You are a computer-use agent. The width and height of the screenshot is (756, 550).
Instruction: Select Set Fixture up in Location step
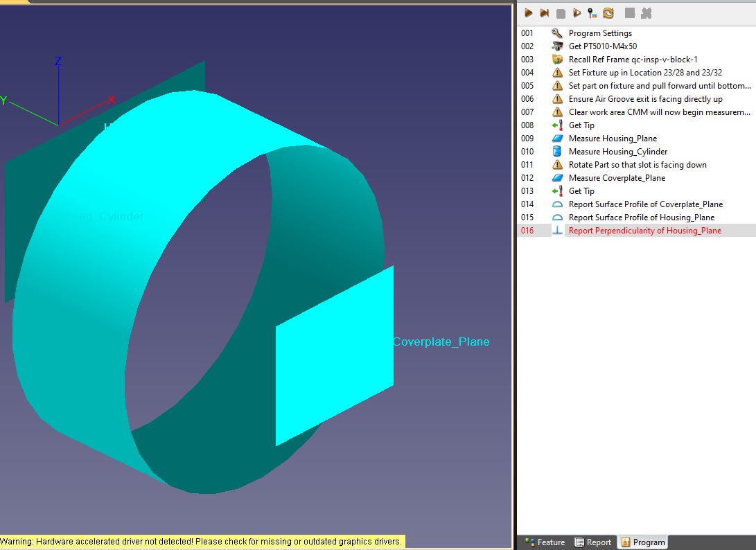[x=646, y=72]
